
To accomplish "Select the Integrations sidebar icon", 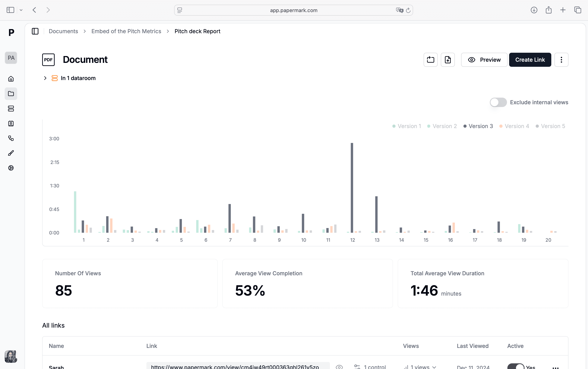I will tap(11, 138).
